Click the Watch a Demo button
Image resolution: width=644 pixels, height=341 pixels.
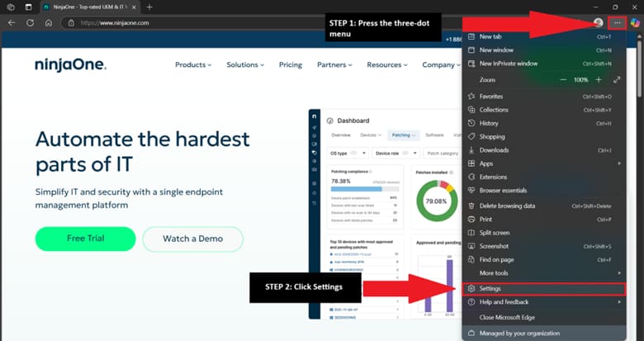point(192,239)
